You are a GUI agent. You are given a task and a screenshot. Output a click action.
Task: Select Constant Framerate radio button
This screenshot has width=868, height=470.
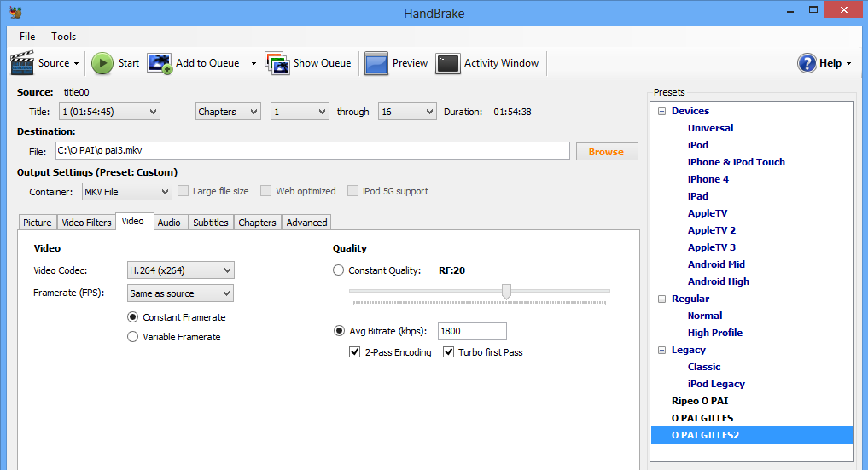133,317
